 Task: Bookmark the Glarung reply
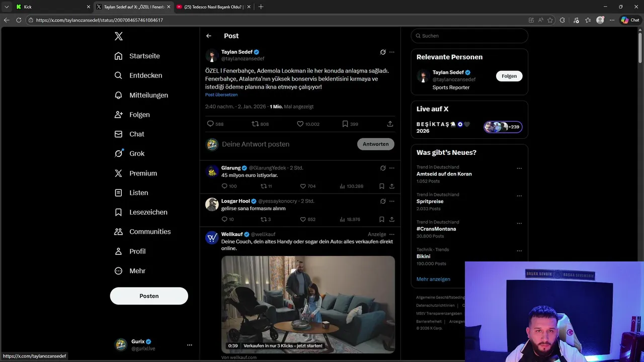[382, 186]
